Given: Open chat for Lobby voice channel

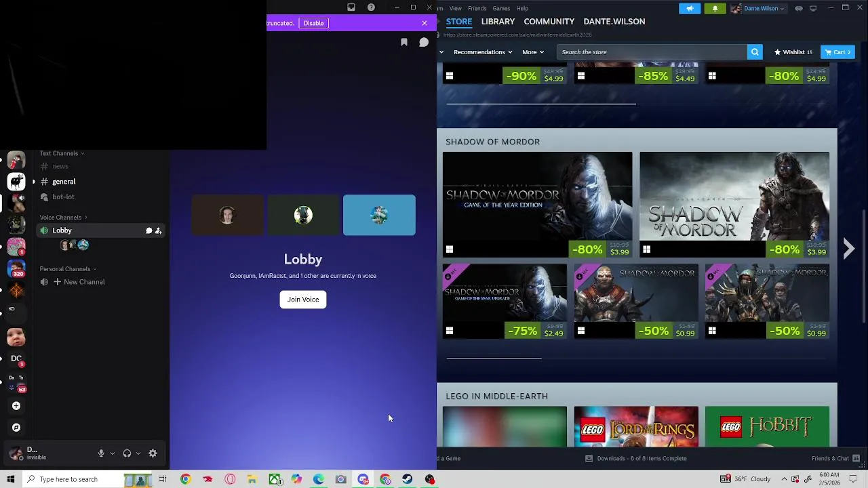Looking at the screenshot, I should click(149, 230).
